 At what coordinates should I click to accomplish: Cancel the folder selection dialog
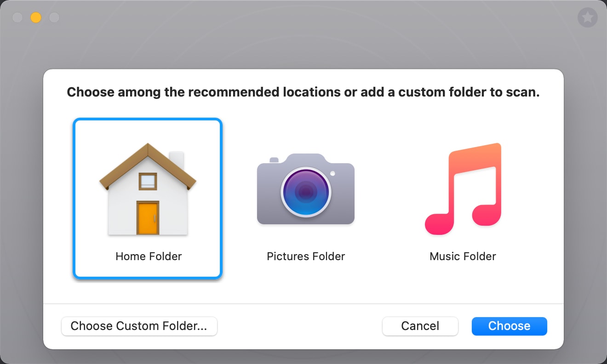(x=420, y=326)
